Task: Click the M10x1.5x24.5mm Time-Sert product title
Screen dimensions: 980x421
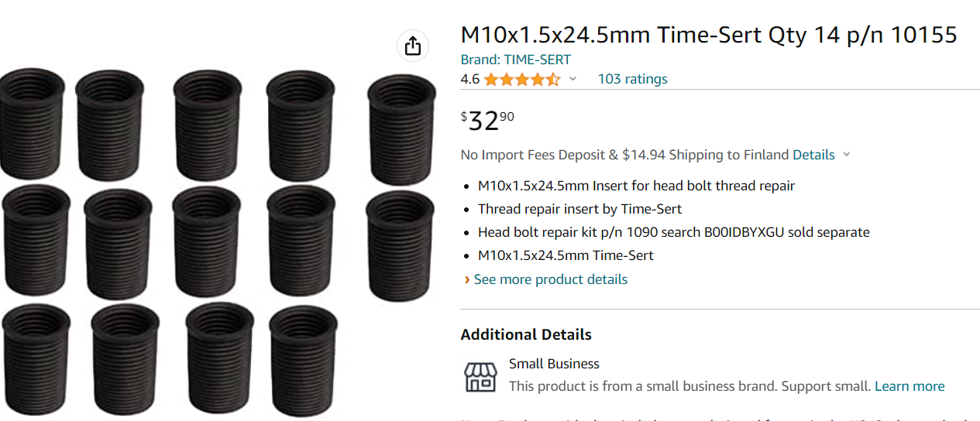Action: pyautogui.click(x=708, y=35)
